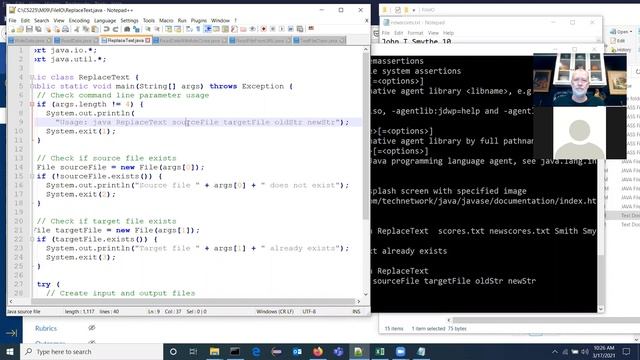Click the Save Recorded Macro icon
Viewport: 640px width, 360px height.
tap(300, 29)
